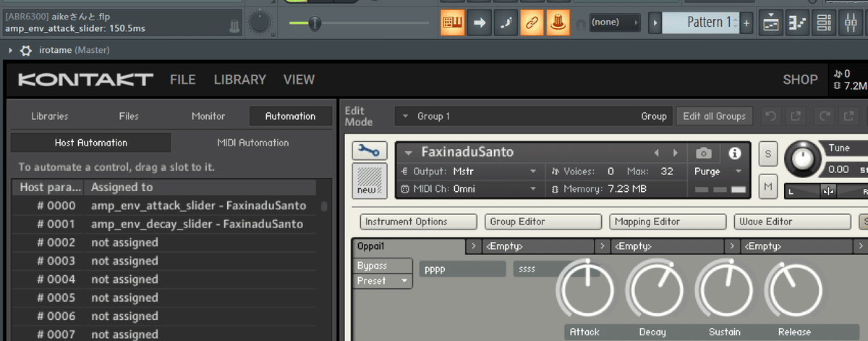Image resolution: width=868 pixels, height=341 pixels.
Task: Select the Automation tab
Action: coord(290,116)
